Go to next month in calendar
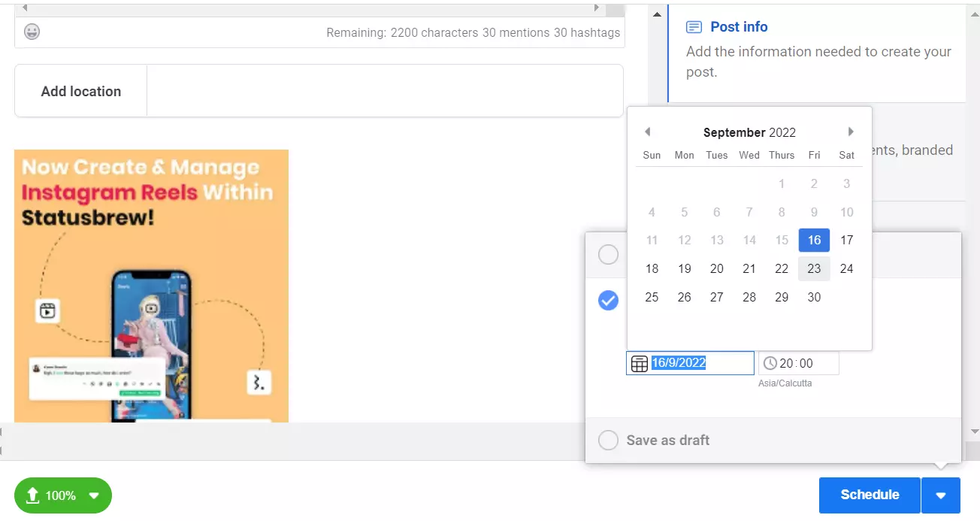 [851, 132]
